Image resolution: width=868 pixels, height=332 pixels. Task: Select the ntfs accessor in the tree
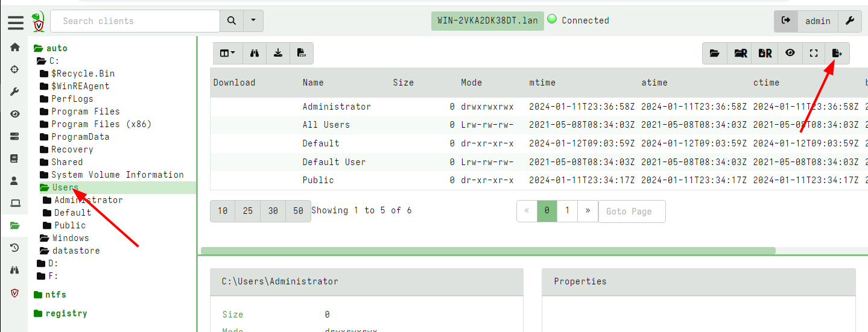[55, 295]
